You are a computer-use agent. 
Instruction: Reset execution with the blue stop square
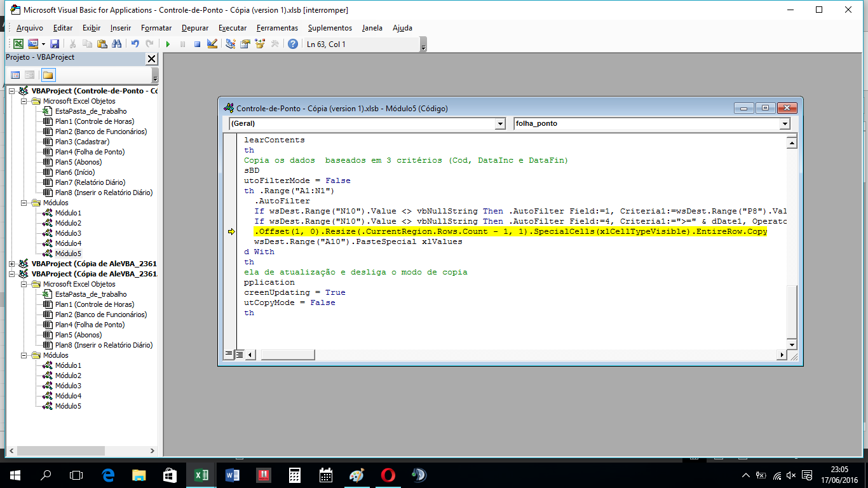[x=197, y=44]
